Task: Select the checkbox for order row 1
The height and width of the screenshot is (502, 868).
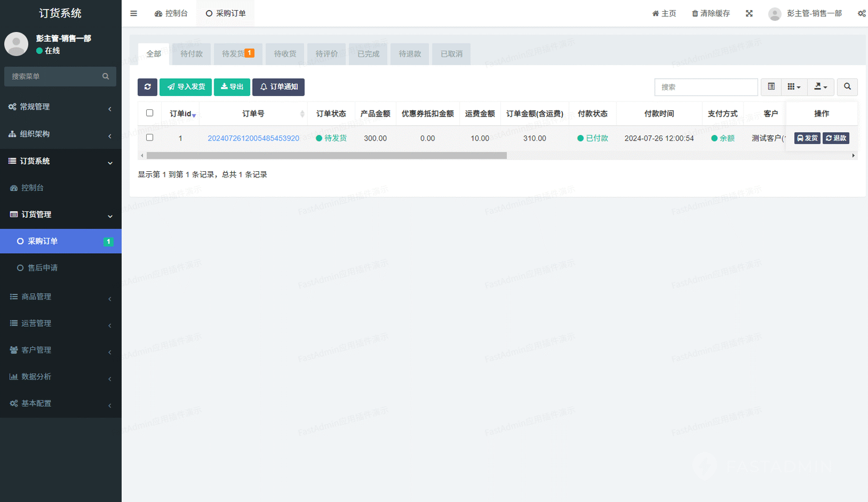Action: coord(150,138)
